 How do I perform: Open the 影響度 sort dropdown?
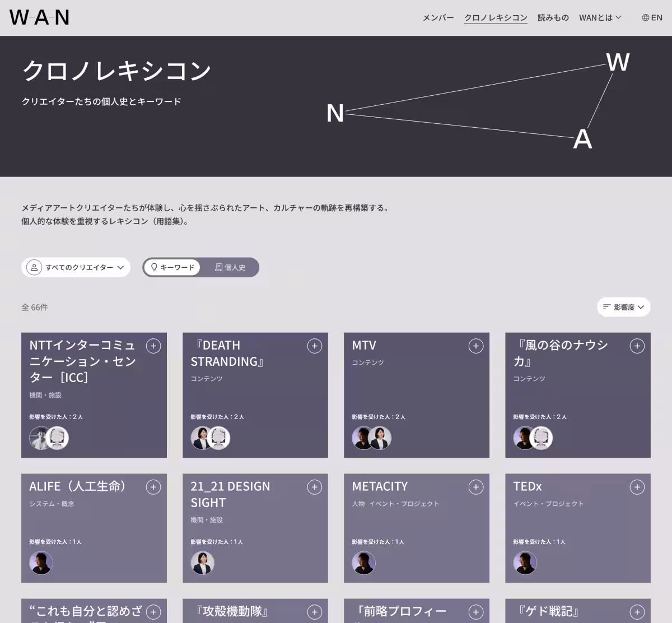click(623, 307)
